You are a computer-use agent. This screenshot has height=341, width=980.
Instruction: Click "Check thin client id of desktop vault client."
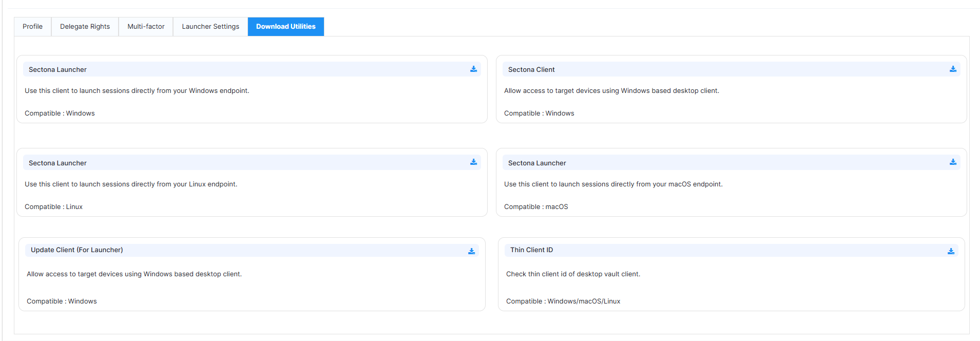pyautogui.click(x=573, y=274)
